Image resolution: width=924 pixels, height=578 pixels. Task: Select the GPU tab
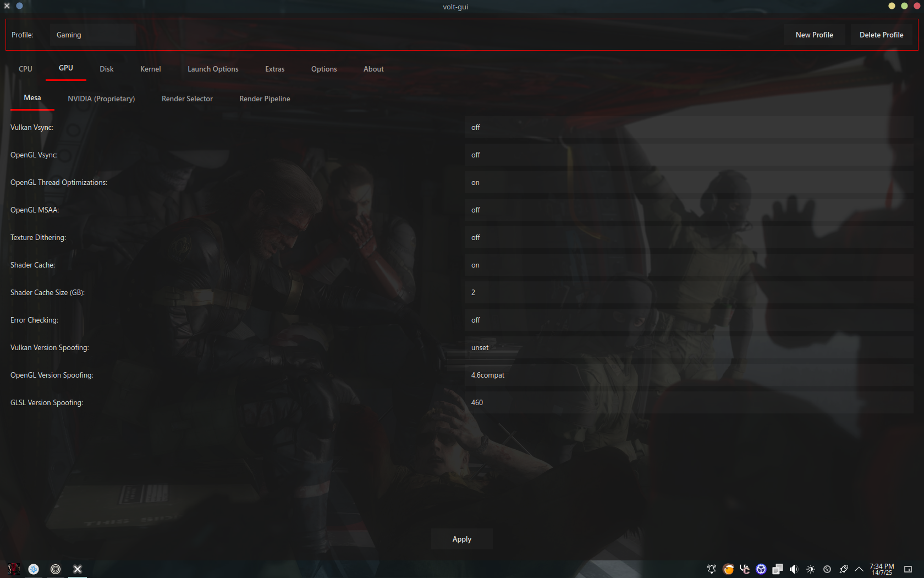click(66, 68)
